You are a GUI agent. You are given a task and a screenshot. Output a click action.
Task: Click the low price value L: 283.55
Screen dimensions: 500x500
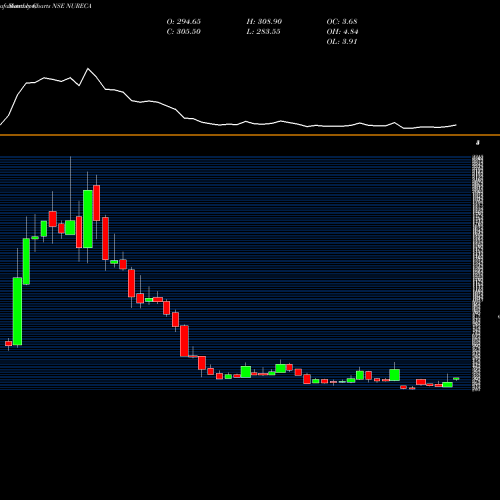pyautogui.click(x=263, y=32)
